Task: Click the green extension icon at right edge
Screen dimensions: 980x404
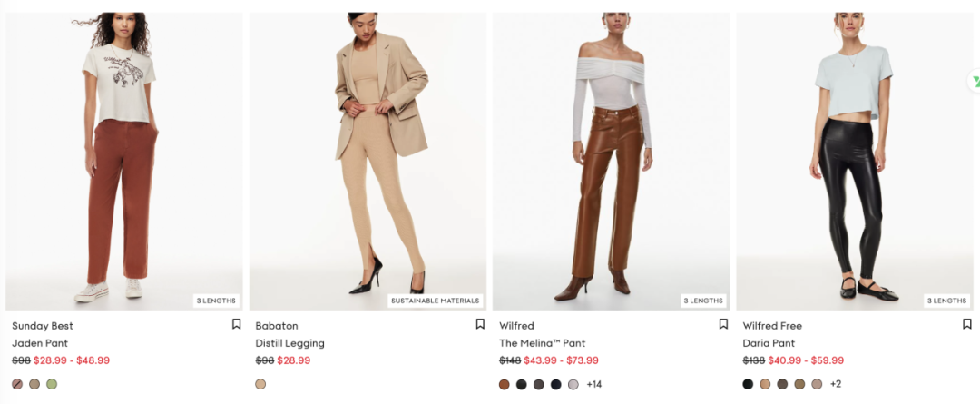Action: click(x=975, y=82)
